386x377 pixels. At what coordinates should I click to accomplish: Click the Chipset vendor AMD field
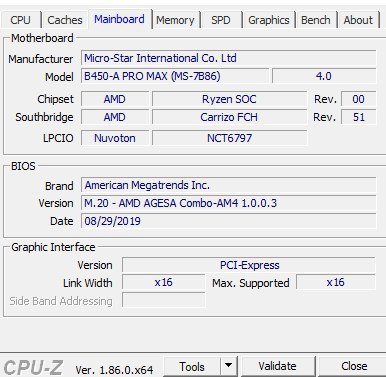tap(115, 99)
